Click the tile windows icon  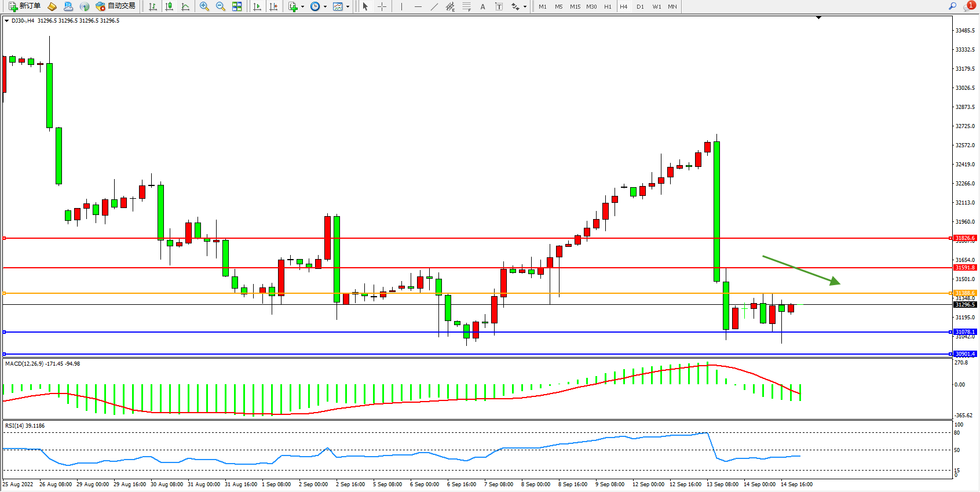pyautogui.click(x=237, y=6)
